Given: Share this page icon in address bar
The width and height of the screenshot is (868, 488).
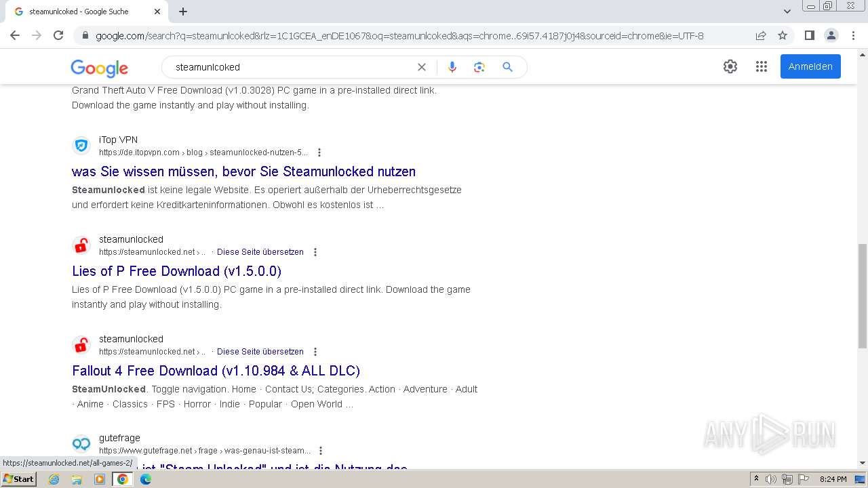Looking at the screenshot, I should click(761, 35).
